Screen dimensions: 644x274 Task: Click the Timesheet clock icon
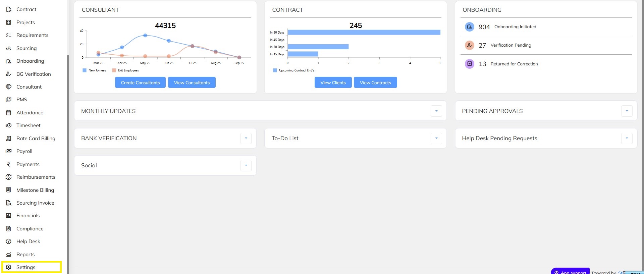coord(9,125)
